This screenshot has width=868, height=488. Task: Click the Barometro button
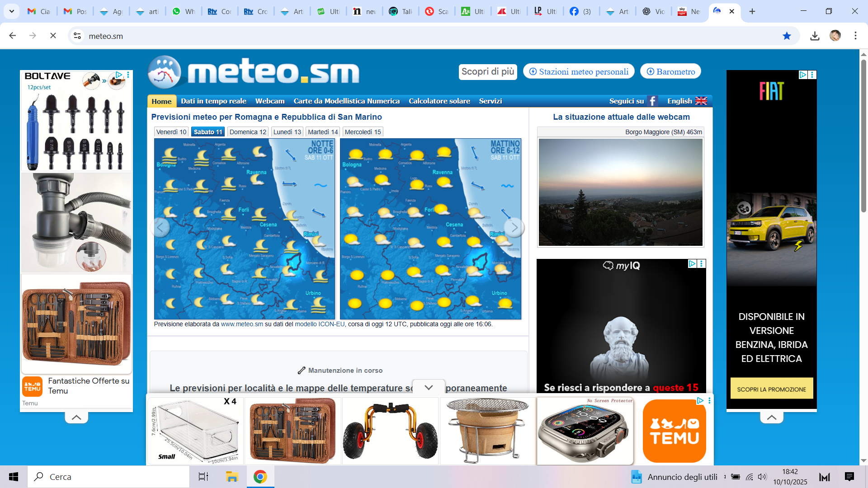coord(670,71)
